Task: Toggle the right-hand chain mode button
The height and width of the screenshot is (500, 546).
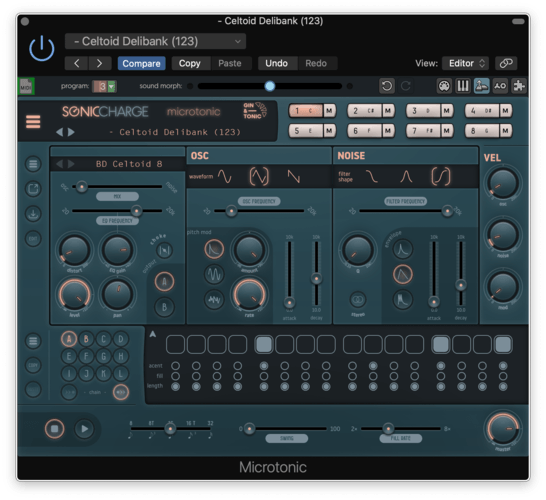Action: [121, 392]
